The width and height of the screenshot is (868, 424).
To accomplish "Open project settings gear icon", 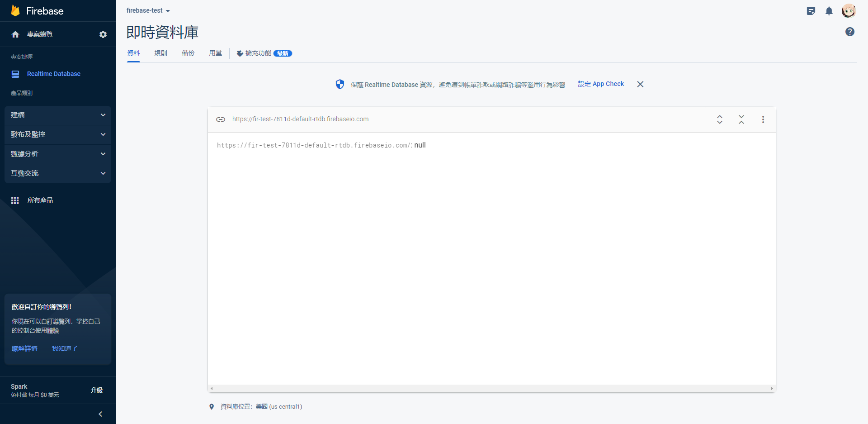I will click(103, 34).
